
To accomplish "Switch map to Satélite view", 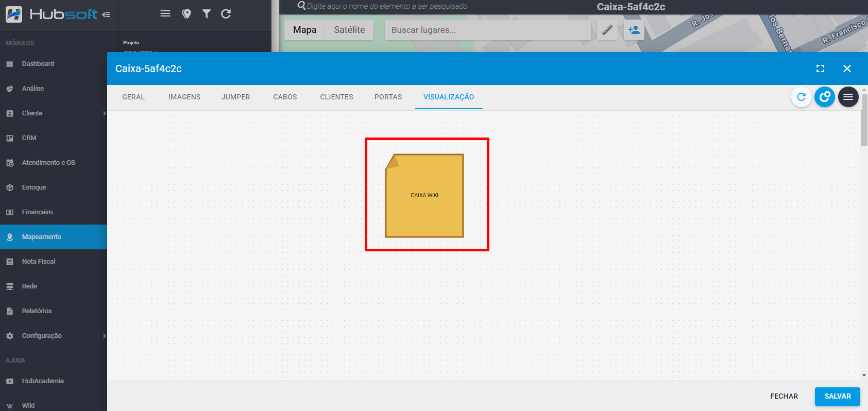I will 349,30.
